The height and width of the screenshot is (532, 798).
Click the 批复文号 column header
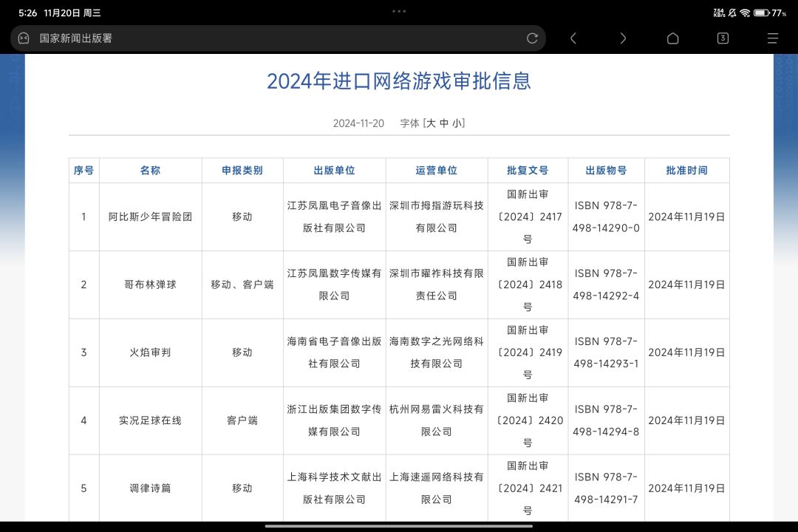[528, 171]
